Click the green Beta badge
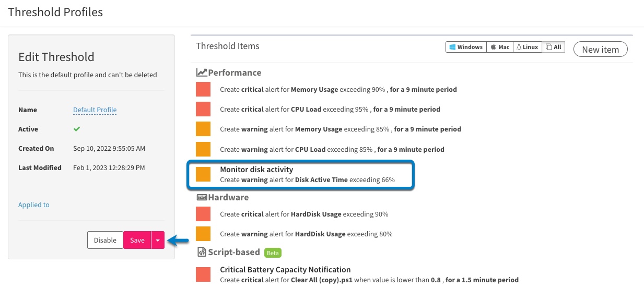 click(x=273, y=253)
